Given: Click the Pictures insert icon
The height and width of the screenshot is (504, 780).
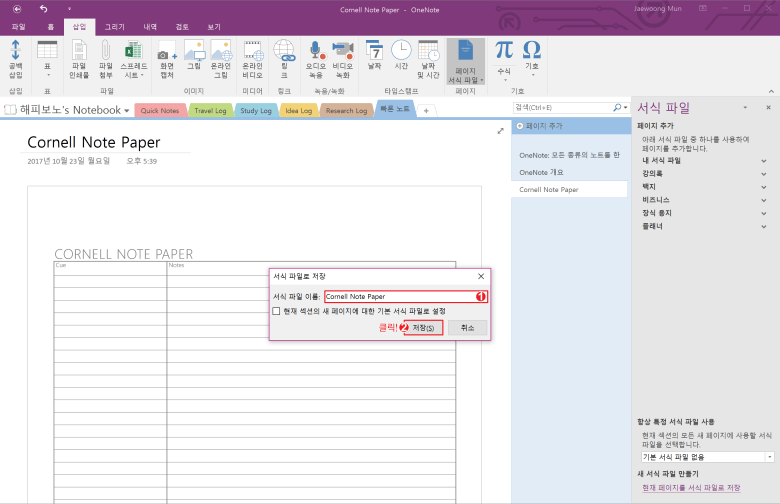Looking at the screenshot, I should (x=194, y=51).
